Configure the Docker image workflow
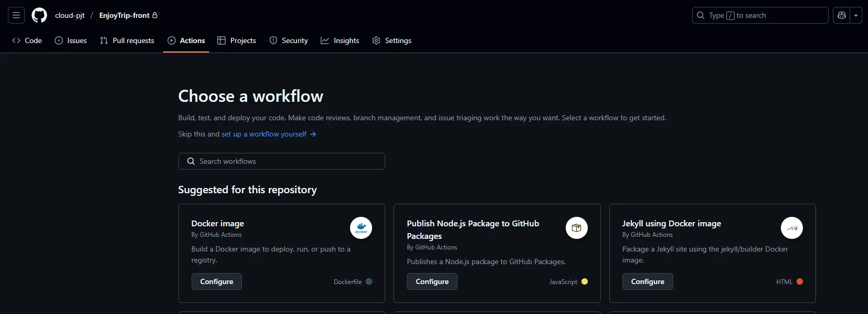 [217, 281]
